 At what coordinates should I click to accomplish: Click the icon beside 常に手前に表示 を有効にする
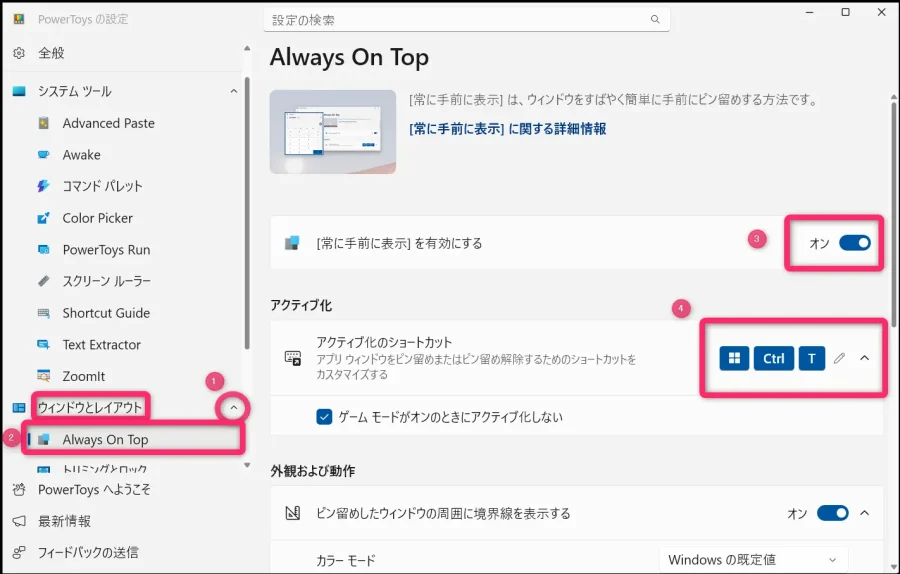coord(292,243)
